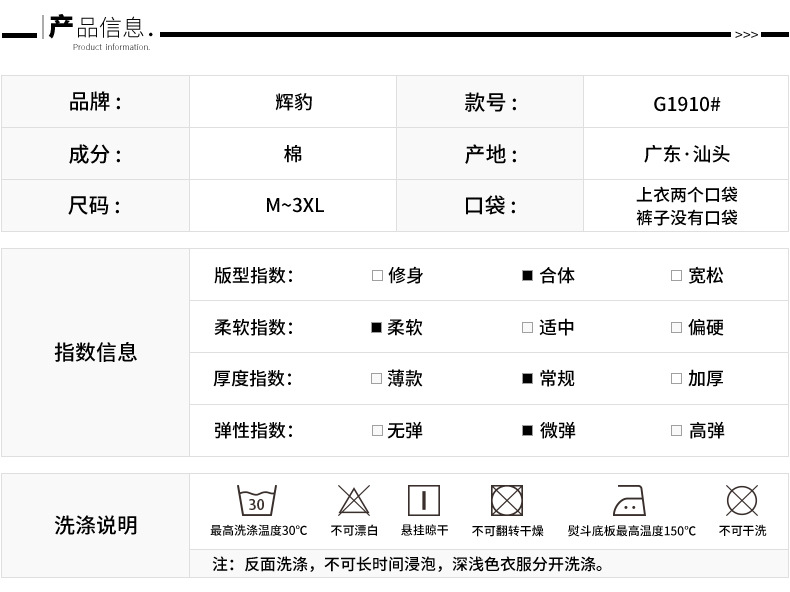The image size is (790, 592).
Task: Click the 30°C wash tub icon
Action: (x=257, y=501)
